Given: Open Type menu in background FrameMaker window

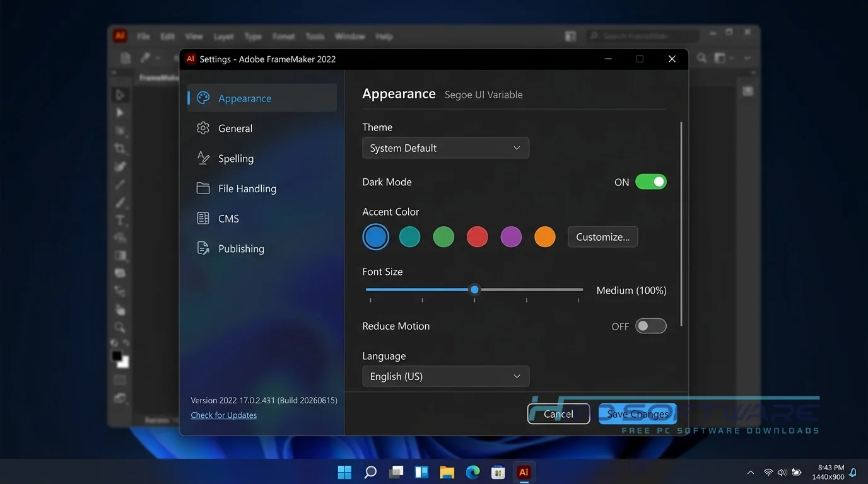Looking at the screenshot, I should point(253,37).
